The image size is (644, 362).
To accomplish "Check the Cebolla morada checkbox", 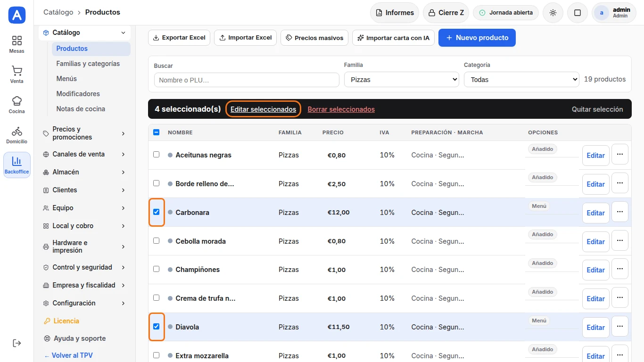I will 157,240.
